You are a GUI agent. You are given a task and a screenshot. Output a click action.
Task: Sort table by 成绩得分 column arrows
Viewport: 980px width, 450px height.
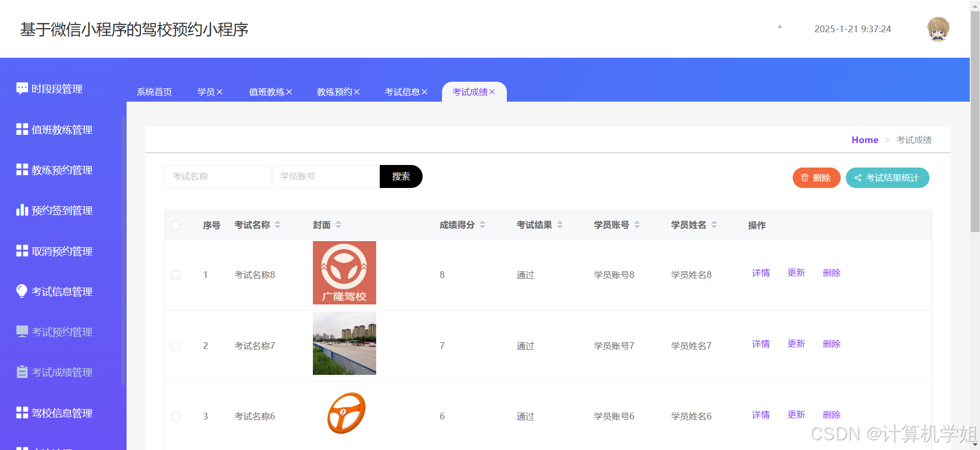coord(482,225)
